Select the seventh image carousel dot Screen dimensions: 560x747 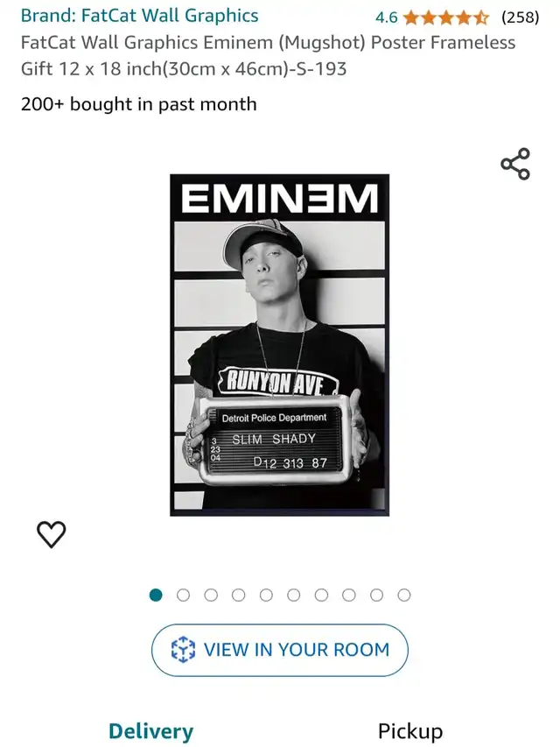point(321,595)
